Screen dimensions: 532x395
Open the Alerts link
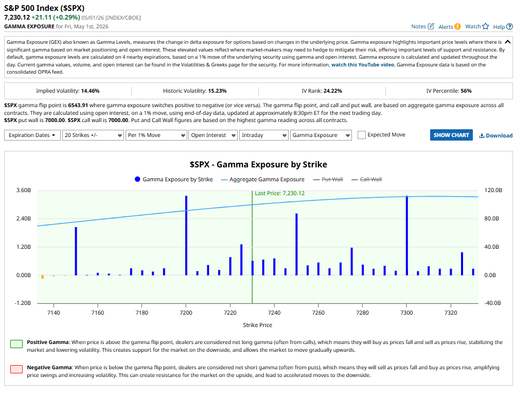point(446,27)
